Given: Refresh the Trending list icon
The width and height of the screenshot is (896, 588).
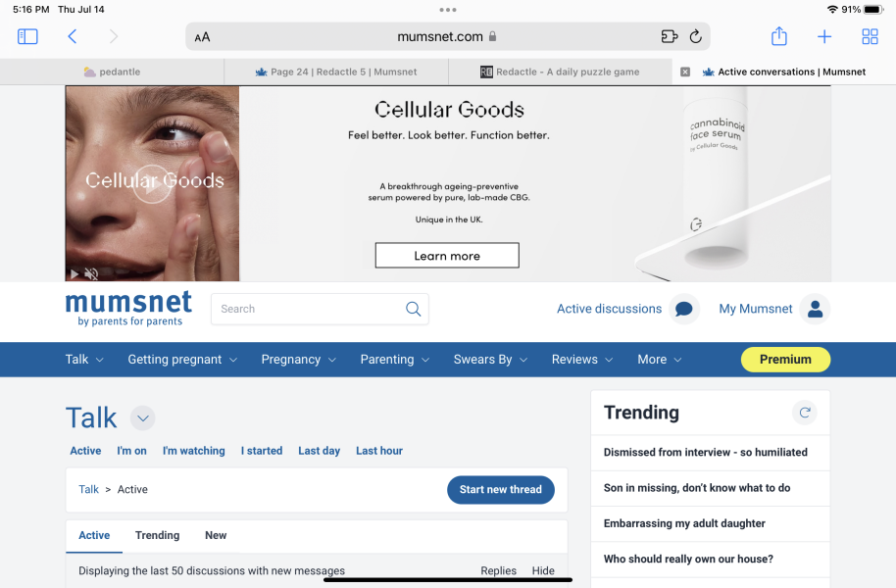Looking at the screenshot, I should [x=805, y=413].
